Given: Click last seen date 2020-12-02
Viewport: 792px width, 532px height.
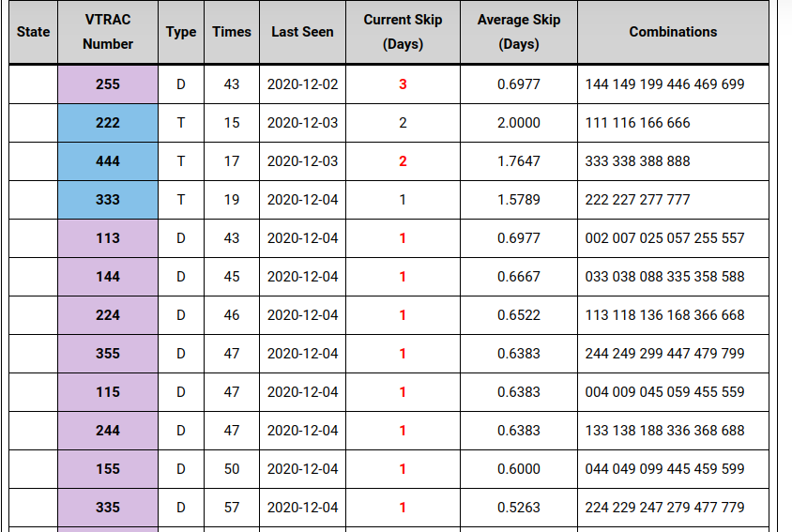Looking at the screenshot, I should [x=302, y=84].
